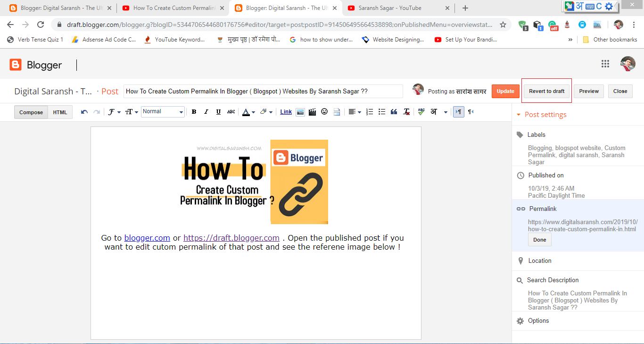Toggle bold formatting
Image resolution: width=644 pixels, height=344 pixels.
point(194,112)
